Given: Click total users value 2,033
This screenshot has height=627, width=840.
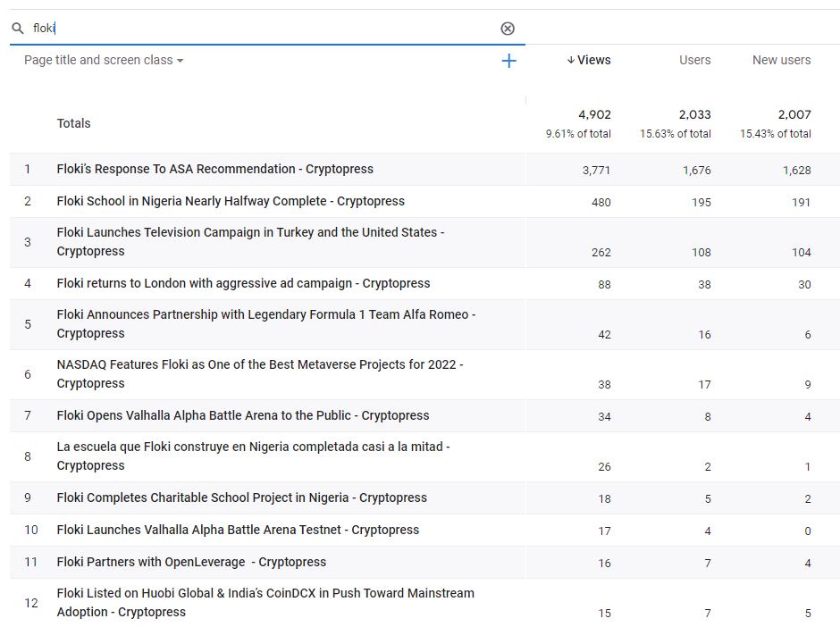Looking at the screenshot, I should coord(695,114).
